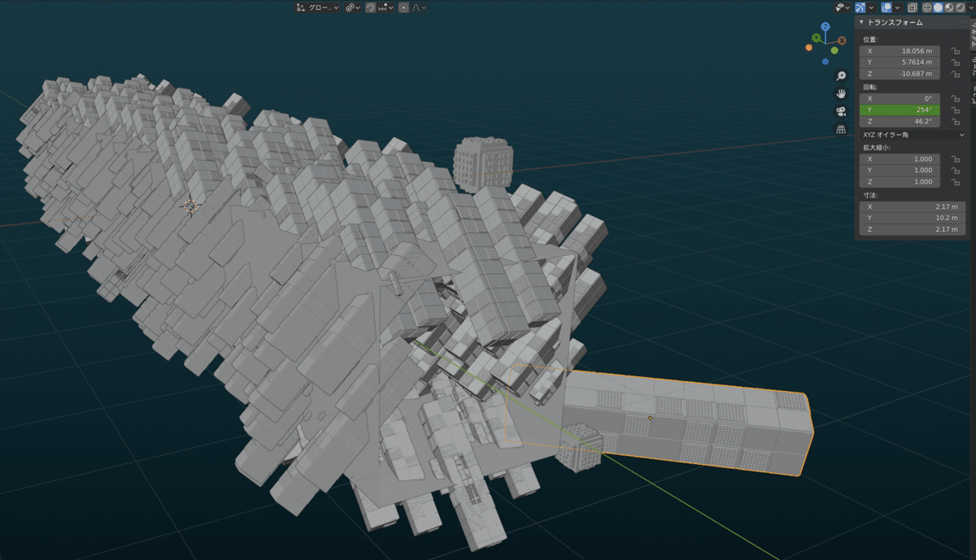Toggle lock for location Y
Viewport: 976px width, 560px height.
point(956,62)
